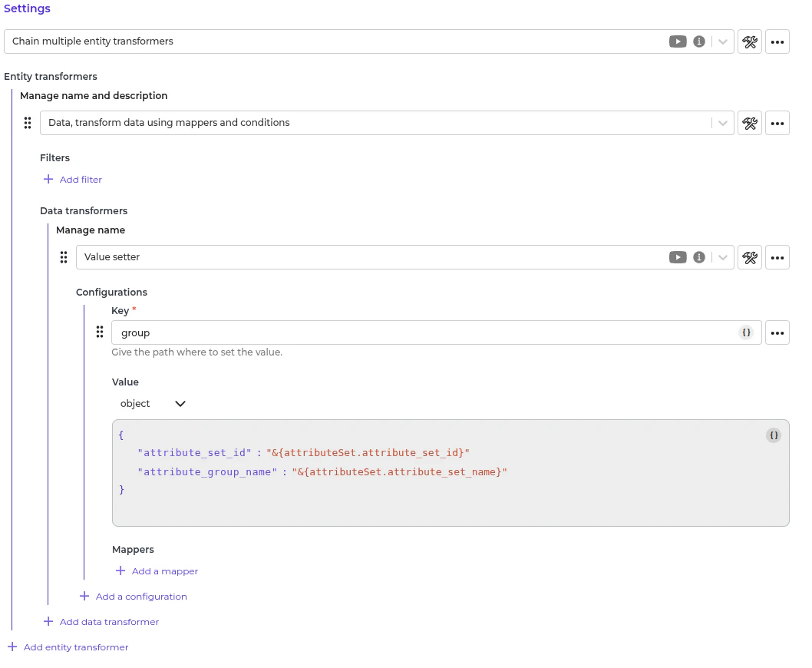Grab drag handle of Value setter row
812x668 pixels.
(63, 257)
